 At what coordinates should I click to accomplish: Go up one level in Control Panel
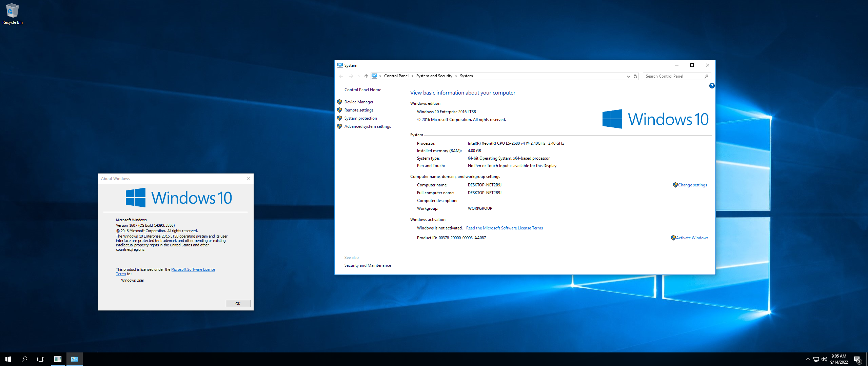(366, 76)
